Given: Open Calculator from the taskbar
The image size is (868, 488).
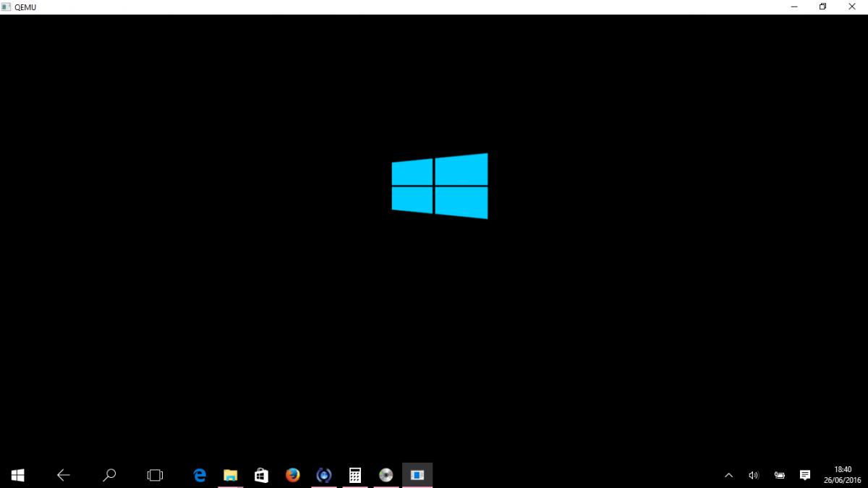Looking at the screenshot, I should pyautogui.click(x=355, y=475).
